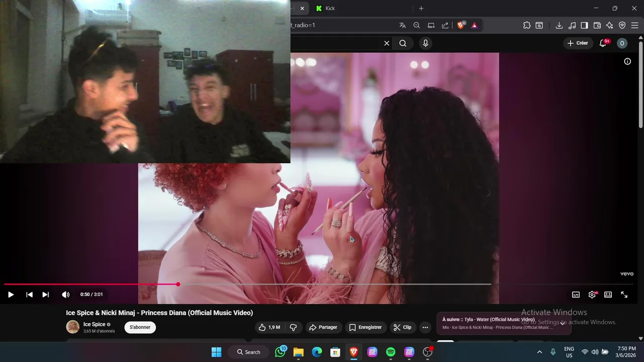The height and width of the screenshot is (362, 644).
Task: Click the YouTube search magnifier button
Action: click(x=403, y=43)
